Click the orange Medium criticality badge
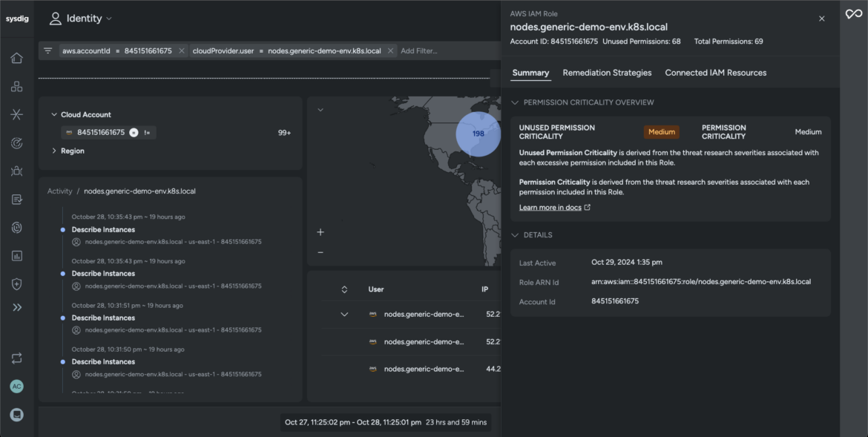 pos(662,132)
